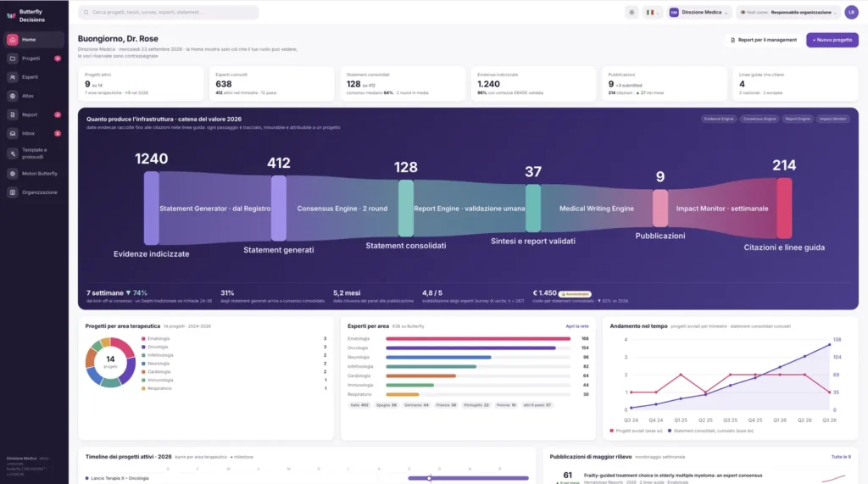Open Italian flag language dropdown
Screen dimensions: 868x484
tap(652, 12)
